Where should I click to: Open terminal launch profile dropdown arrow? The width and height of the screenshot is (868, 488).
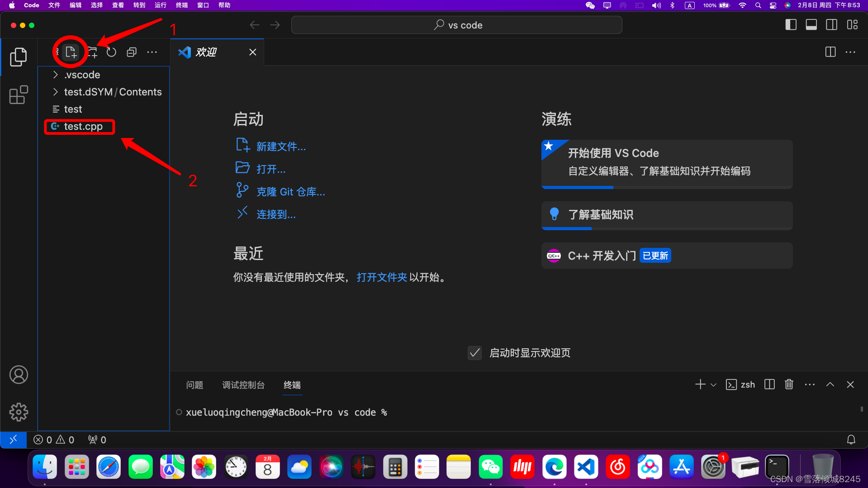point(713,385)
